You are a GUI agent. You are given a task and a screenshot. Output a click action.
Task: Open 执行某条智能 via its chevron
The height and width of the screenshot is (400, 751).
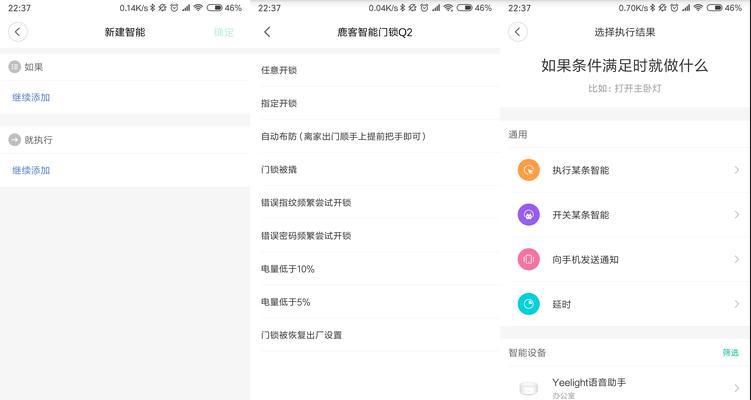tap(737, 170)
